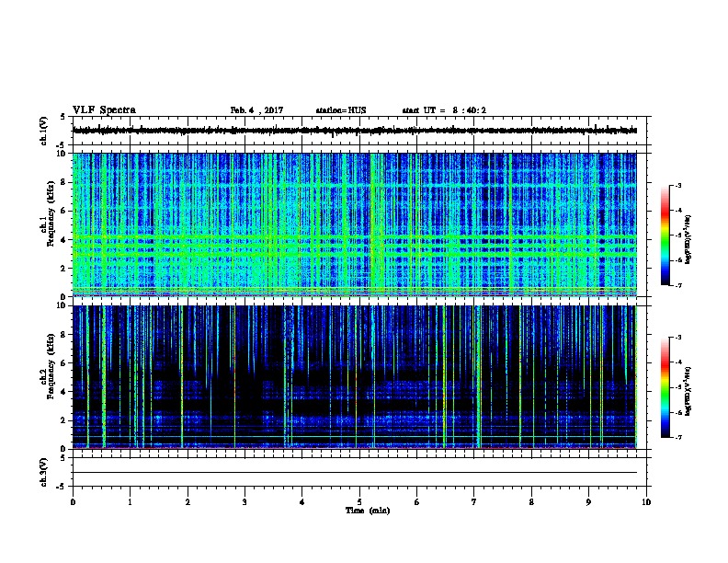The width and height of the screenshot is (728, 563).
Task: Click time-axis tick label "3"
Action: click(245, 502)
